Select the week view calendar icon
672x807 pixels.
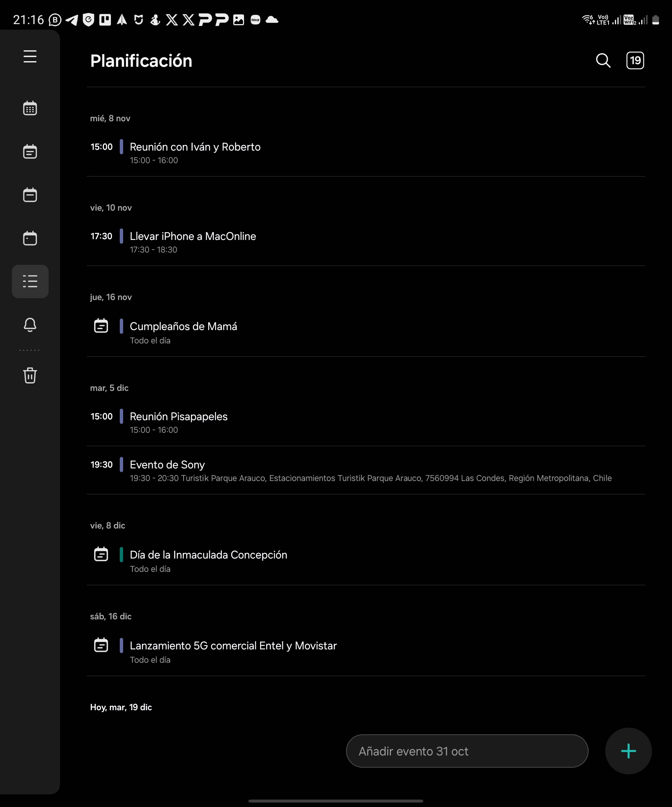click(30, 151)
